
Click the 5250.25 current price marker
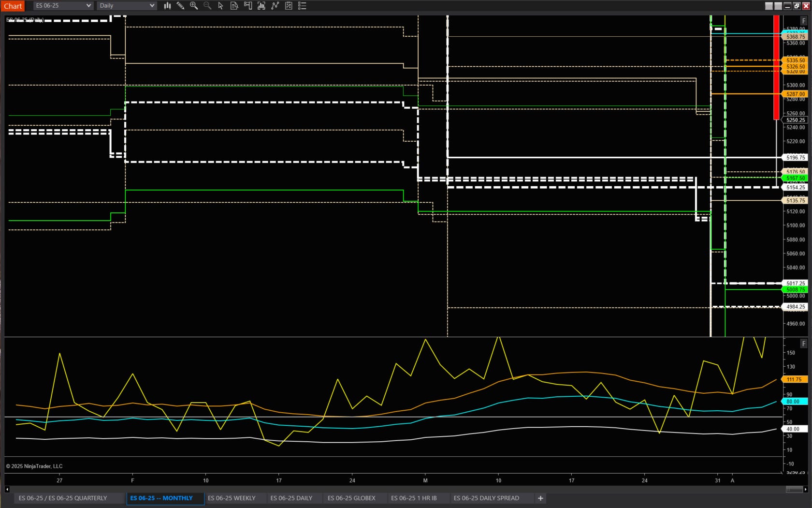795,120
